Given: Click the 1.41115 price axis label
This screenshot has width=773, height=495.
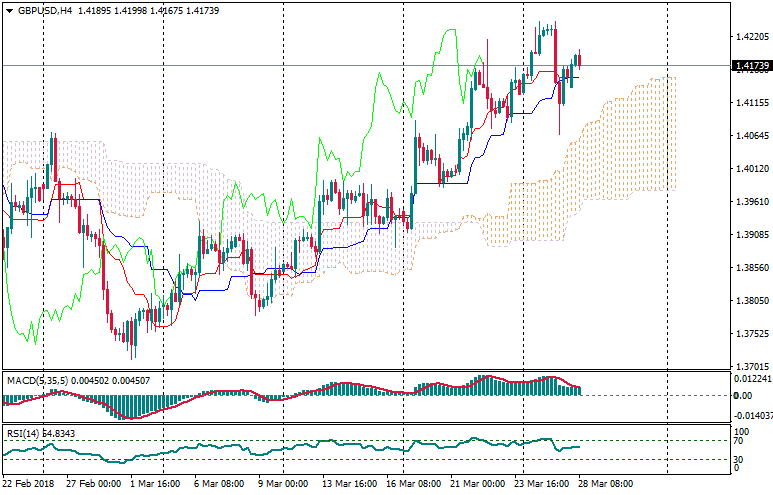Looking at the screenshot, I should pyautogui.click(x=750, y=102).
